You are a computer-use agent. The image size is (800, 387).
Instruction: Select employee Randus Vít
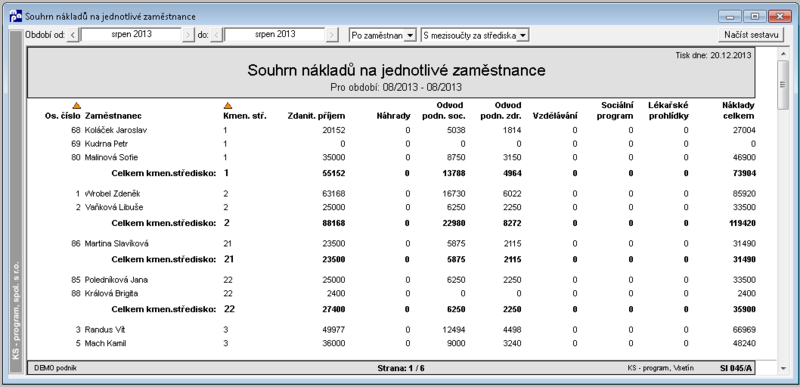105,330
